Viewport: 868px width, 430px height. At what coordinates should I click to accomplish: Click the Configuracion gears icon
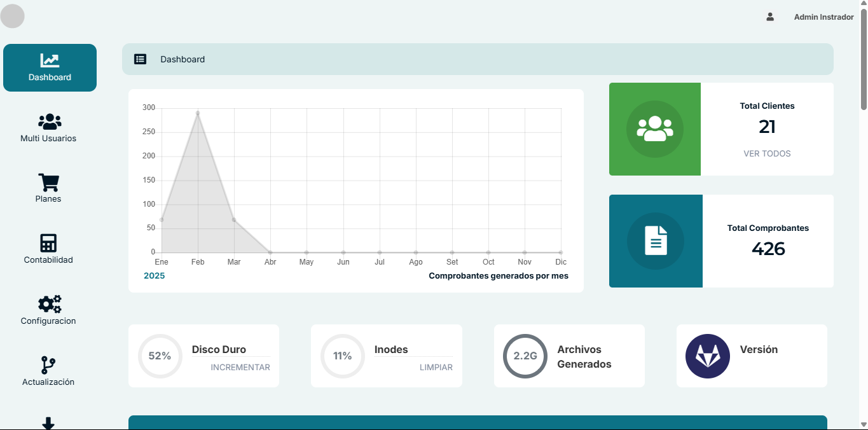click(48, 305)
